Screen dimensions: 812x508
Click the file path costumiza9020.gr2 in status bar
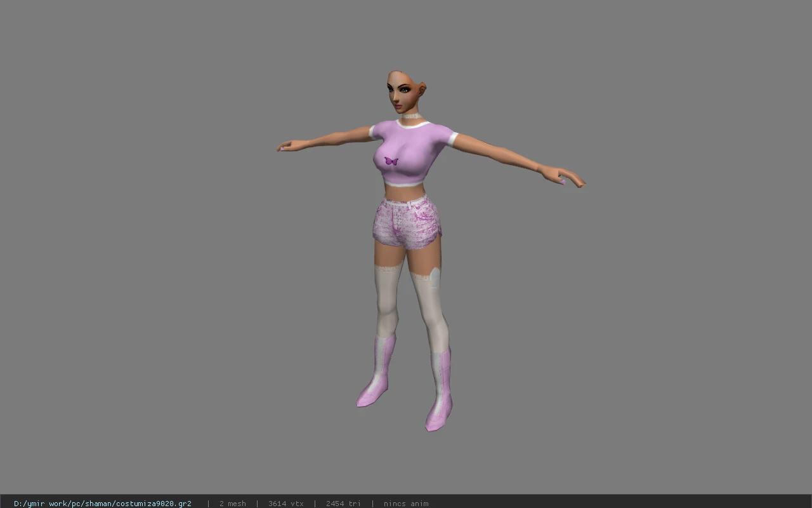coord(103,504)
